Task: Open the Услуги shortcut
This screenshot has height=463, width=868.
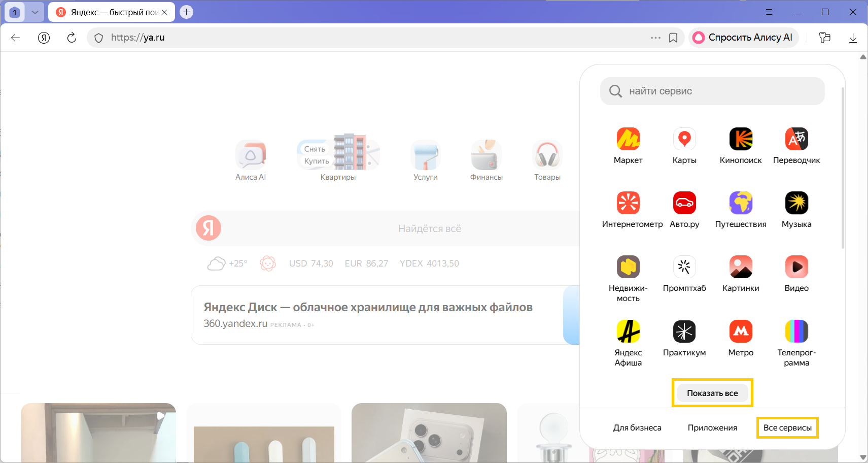Action: click(425, 160)
